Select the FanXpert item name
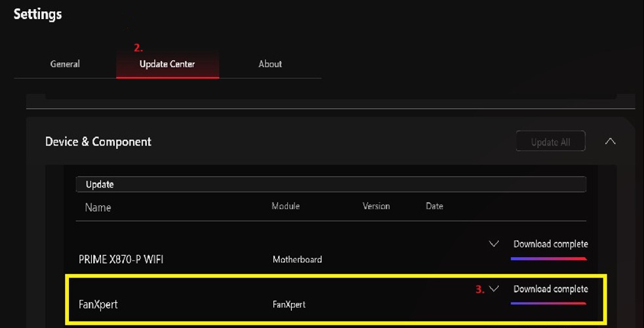644x328 pixels. click(98, 304)
